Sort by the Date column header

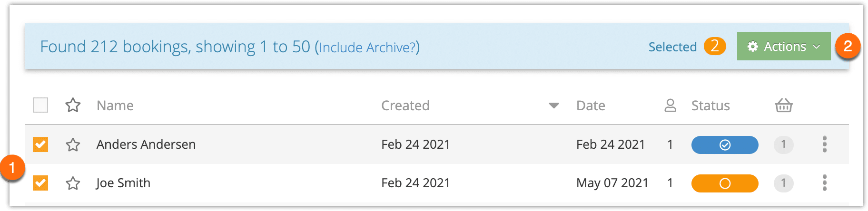[x=591, y=105]
